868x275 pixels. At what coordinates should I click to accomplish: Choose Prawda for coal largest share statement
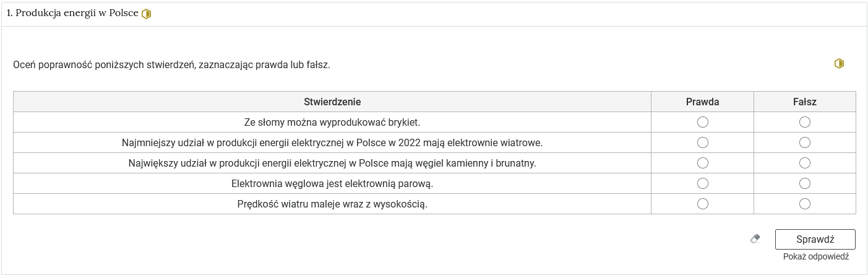point(702,163)
